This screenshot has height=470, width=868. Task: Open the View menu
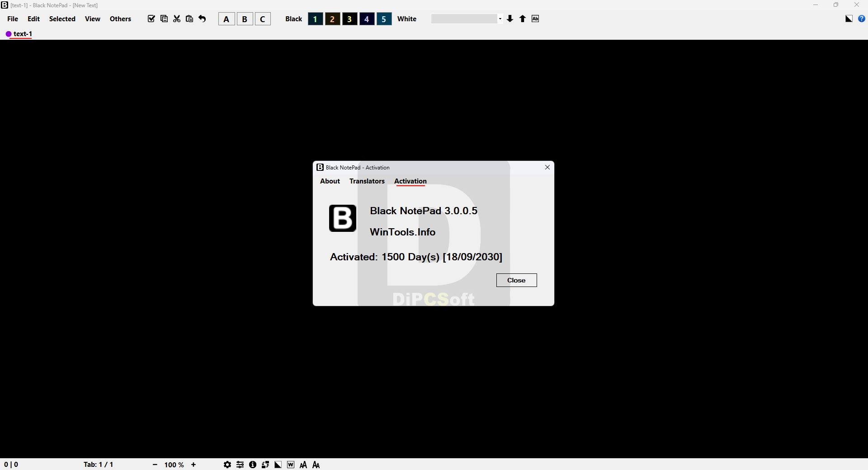pyautogui.click(x=93, y=19)
